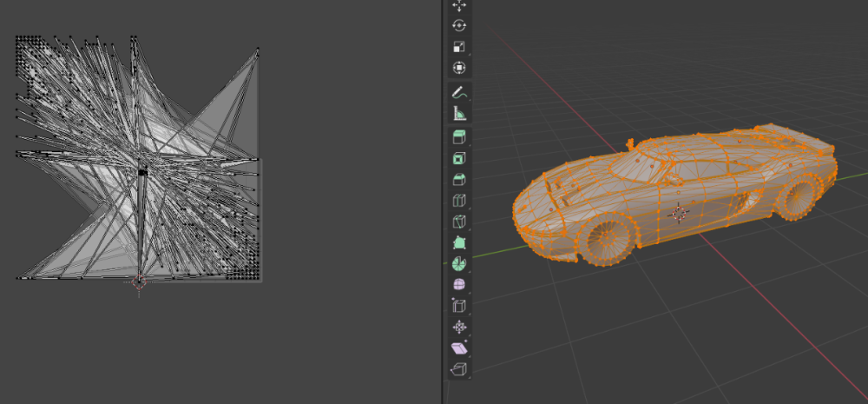
Task: Choose the Rip Region tool
Action: click(459, 369)
